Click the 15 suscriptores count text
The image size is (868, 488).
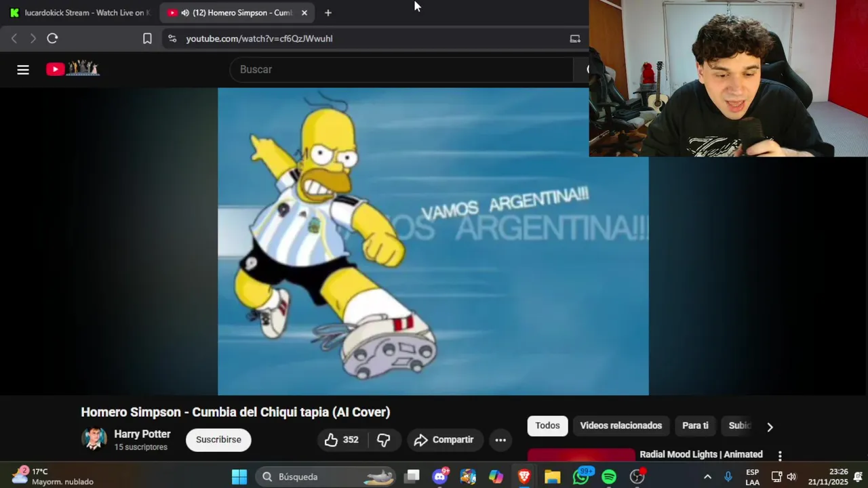click(x=140, y=447)
